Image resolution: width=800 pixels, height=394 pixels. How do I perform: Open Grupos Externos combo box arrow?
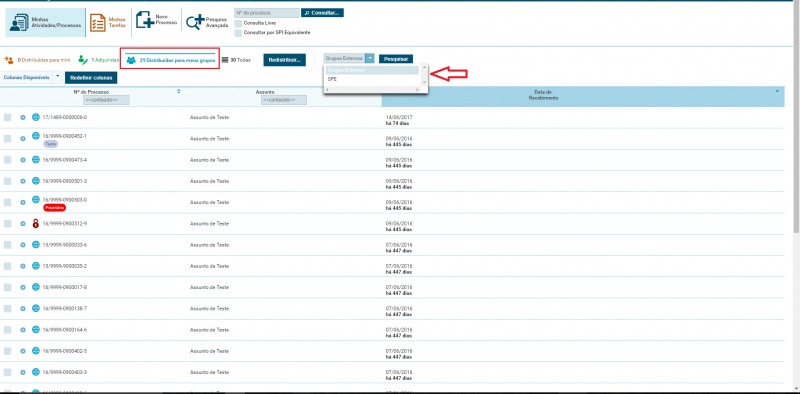point(370,59)
